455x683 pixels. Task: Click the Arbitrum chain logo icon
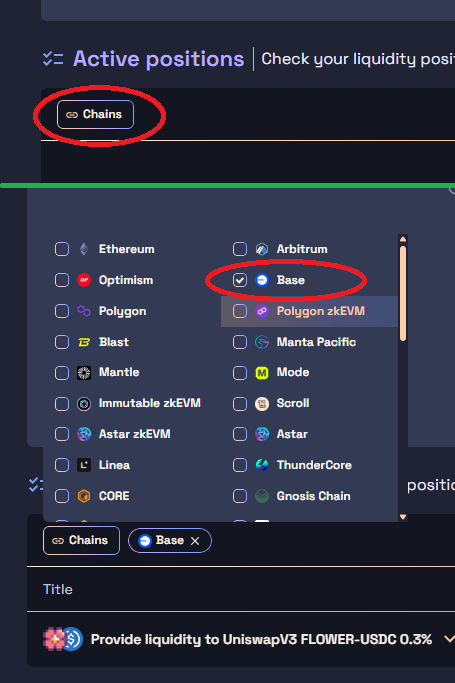pyautogui.click(x=262, y=249)
